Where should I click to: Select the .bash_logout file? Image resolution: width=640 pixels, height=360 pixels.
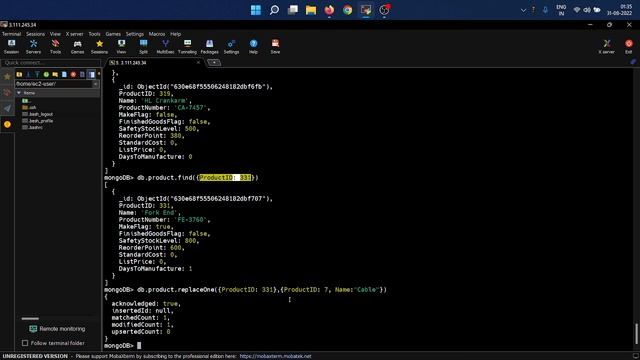(x=38, y=114)
